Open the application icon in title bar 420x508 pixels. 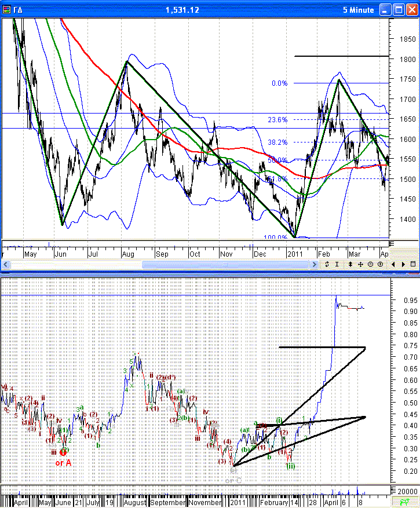[6, 10]
